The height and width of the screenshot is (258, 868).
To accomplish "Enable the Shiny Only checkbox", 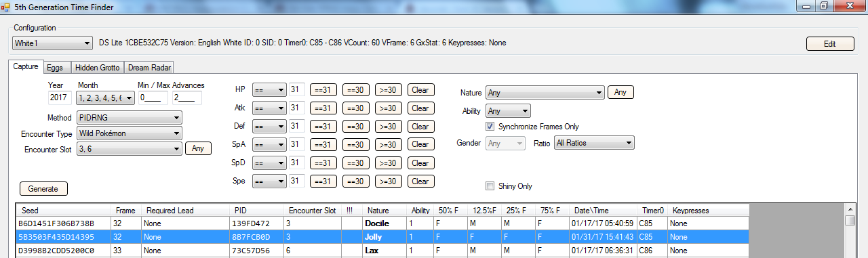I will coord(490,186).
